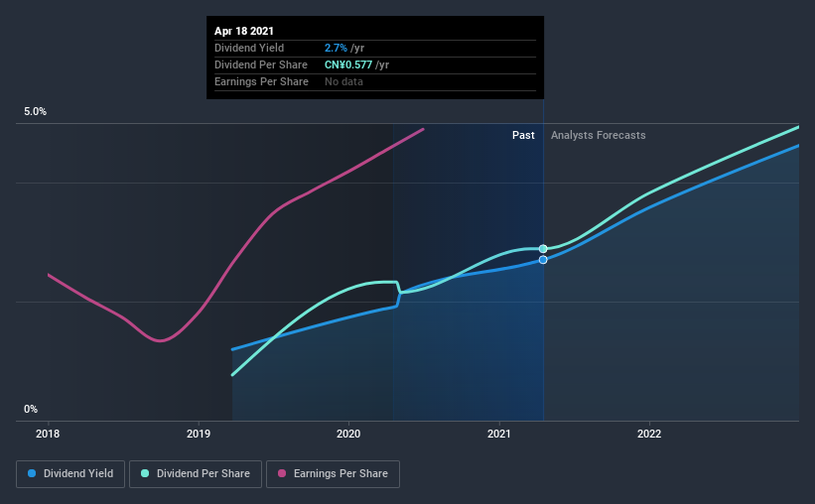
Task: Click the teal Dividend Per Share legend dot
Action: [x=145, y=473]
